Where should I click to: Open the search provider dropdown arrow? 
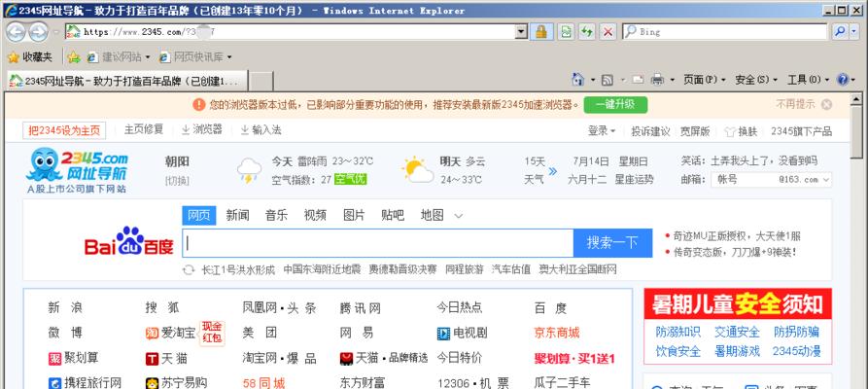(855, 32)
